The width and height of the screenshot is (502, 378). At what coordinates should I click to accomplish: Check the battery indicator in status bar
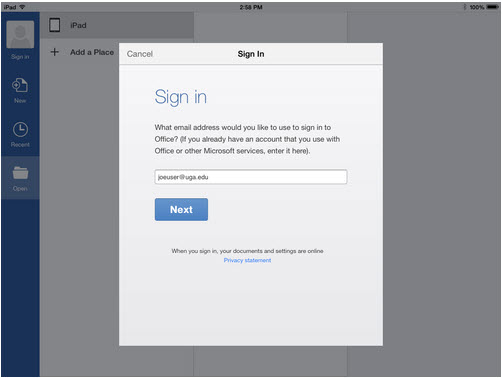point(492,7)
